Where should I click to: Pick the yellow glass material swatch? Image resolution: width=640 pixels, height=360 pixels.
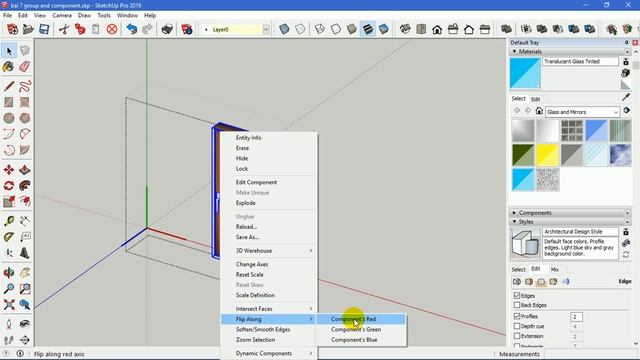pos(547,155)
